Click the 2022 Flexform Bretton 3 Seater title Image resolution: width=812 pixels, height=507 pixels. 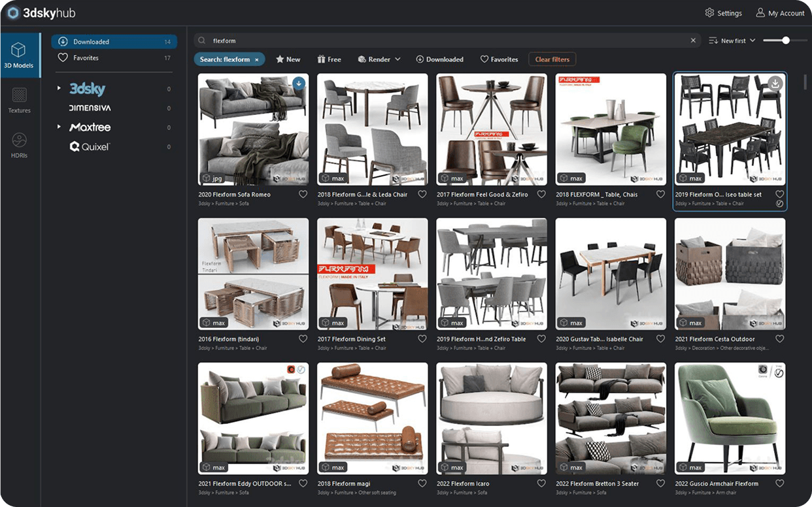[x=597, y=483]
